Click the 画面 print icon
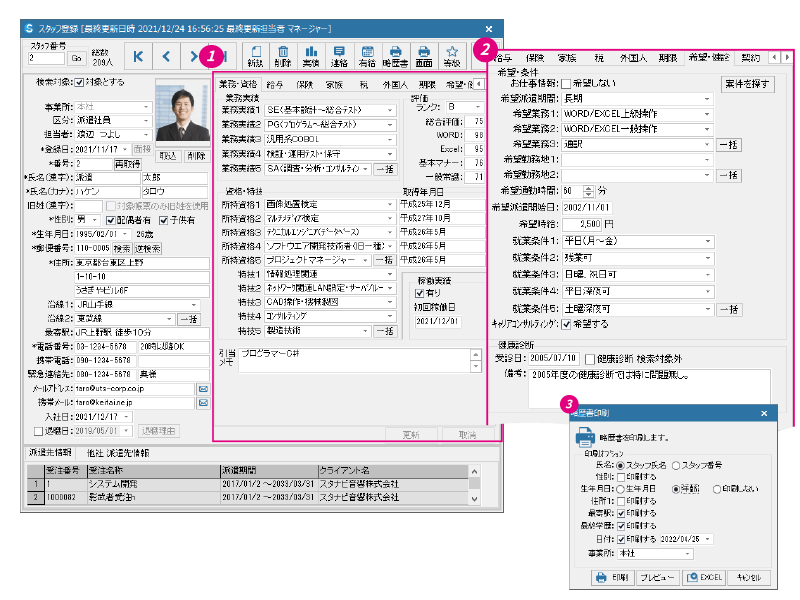This screenshot has height=600, width=800. point(423,56)
